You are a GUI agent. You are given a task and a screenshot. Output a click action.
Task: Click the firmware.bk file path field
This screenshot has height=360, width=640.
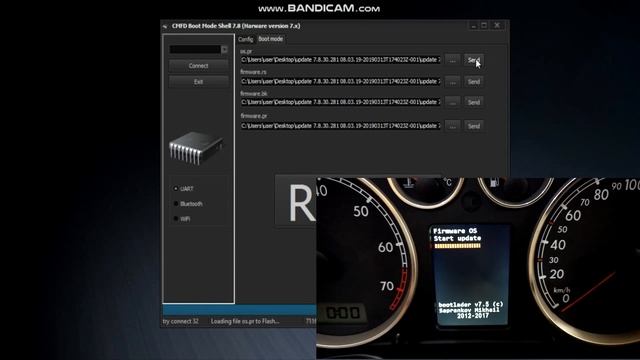point(341,102)
